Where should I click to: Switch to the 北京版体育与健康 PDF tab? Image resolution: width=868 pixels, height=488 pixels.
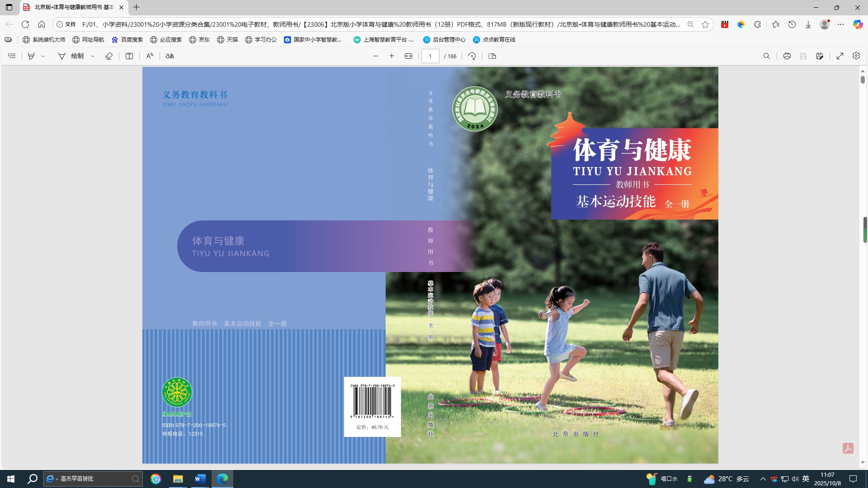point(72,7)
